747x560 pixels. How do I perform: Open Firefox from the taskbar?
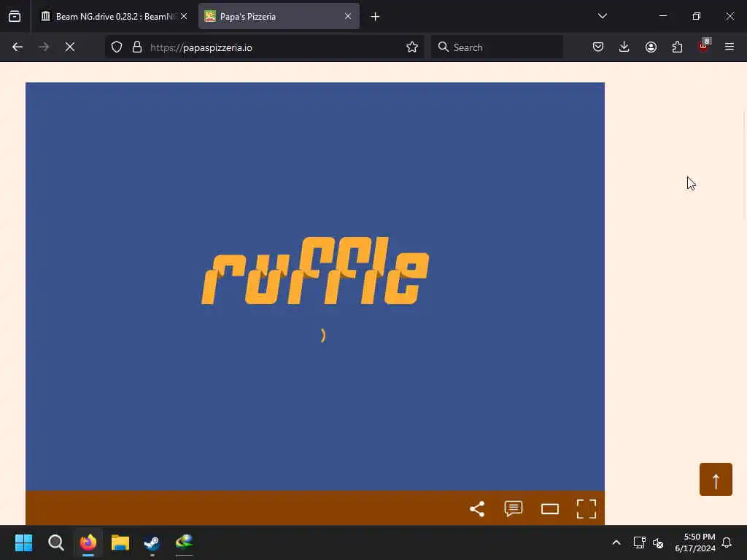88,542
